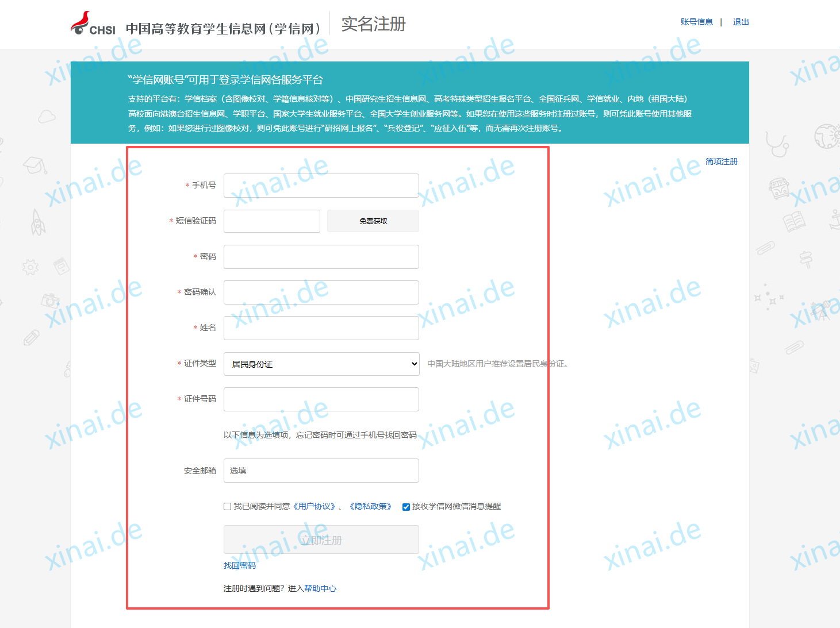Click the 退出 logout link
840x628 pixels.
click(741, 22)
